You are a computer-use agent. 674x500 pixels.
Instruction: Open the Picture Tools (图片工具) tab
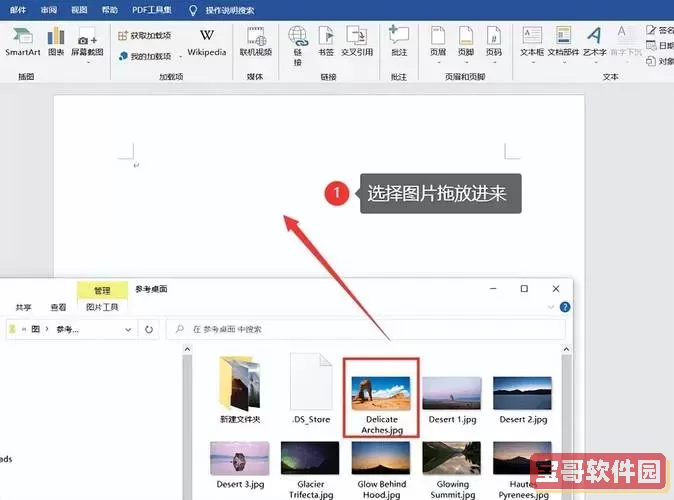click(102, 307)
